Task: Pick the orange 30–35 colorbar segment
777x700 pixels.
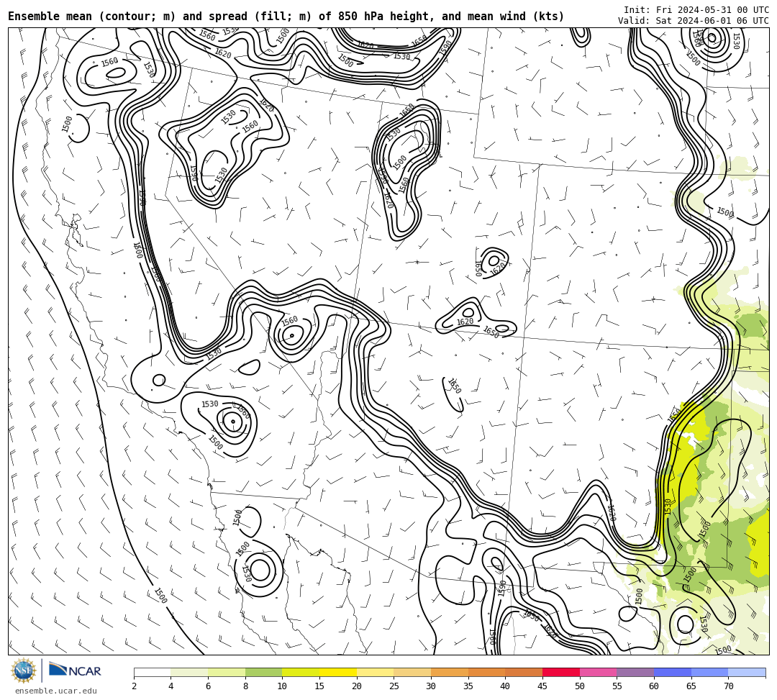Action: (450, 672)
